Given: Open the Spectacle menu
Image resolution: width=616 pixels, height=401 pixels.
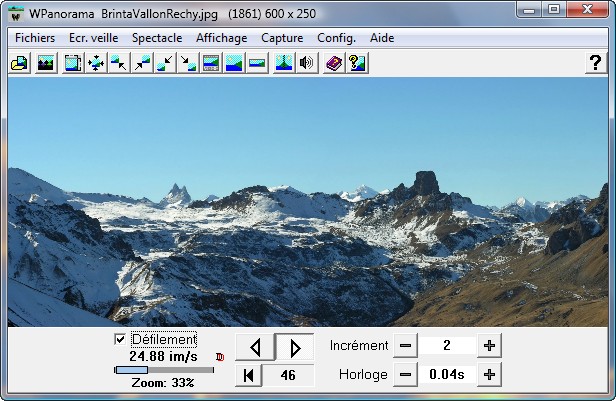Looking at the screenshot, I should [157, 38].
